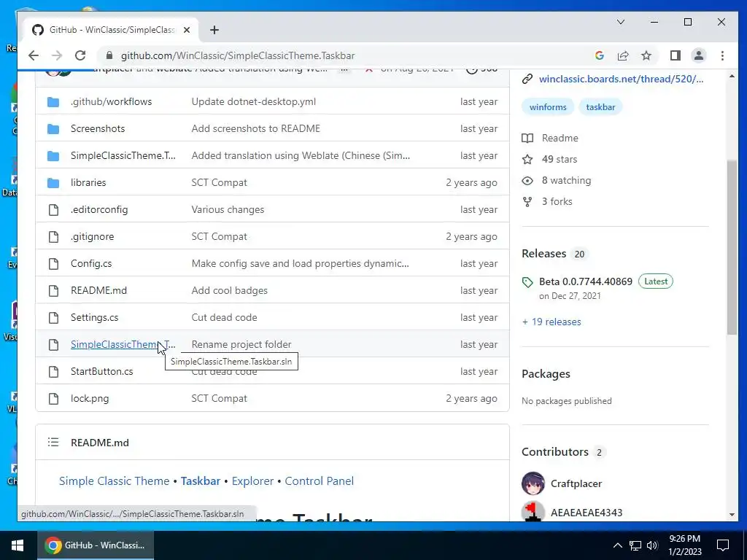
Task: Click file icon next to lock.png
Action: tap(53, 399)
